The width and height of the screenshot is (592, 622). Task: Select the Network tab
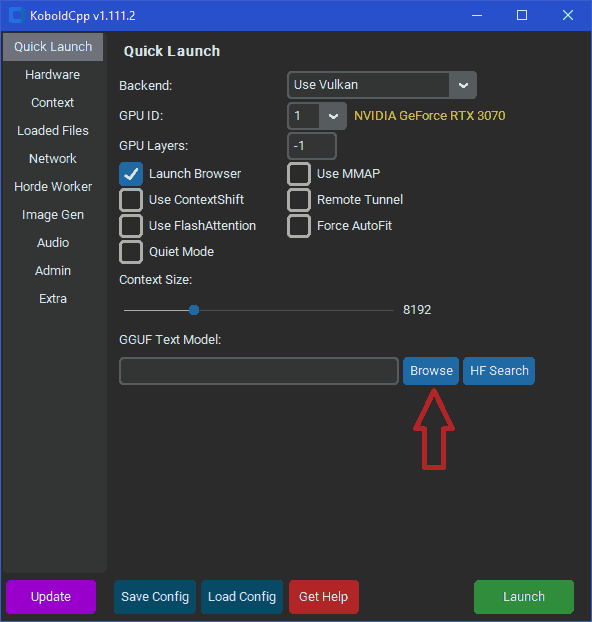(53, 159)
